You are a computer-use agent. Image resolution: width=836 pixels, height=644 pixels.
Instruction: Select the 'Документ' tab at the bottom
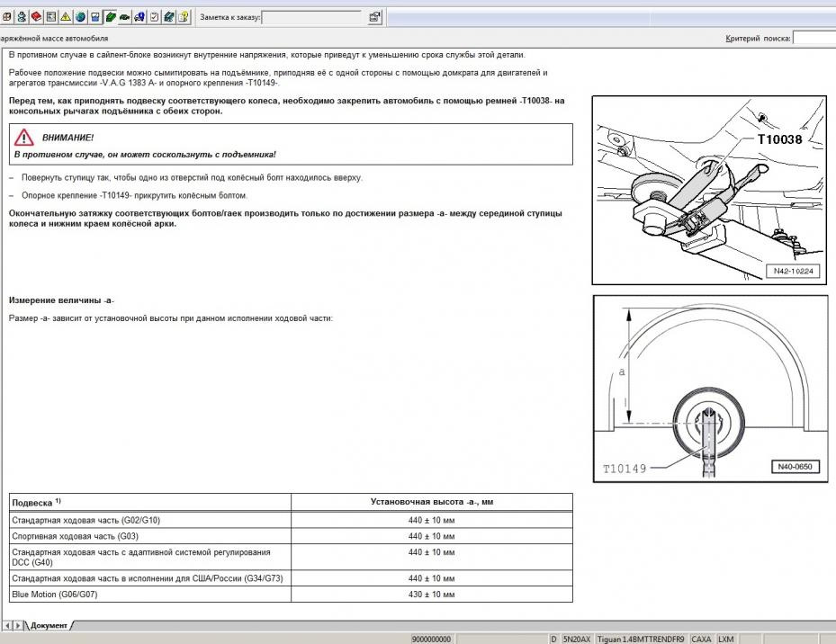point(49,625)
